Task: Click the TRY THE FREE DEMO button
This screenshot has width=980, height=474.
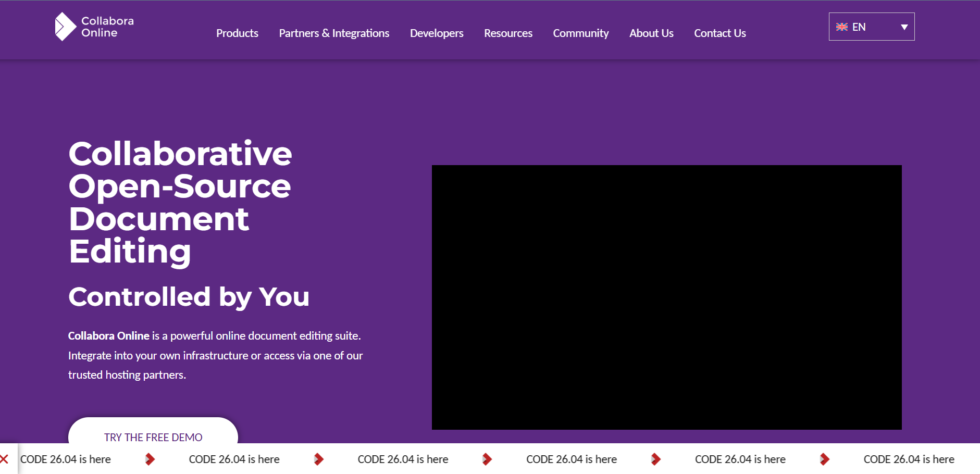Action: [153, 431]
